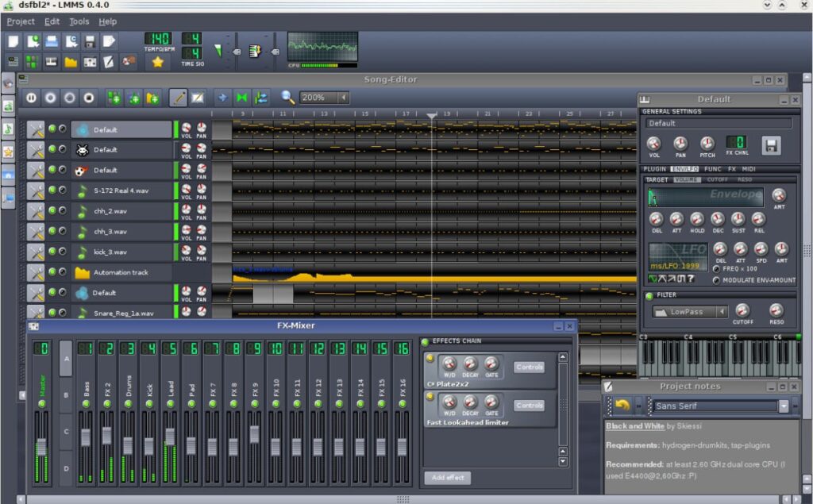Open the Automation Editor toolbar icon

71,62
